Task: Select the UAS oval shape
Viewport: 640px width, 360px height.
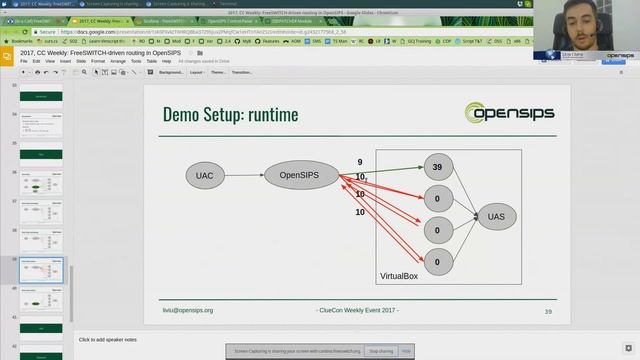Action: click(x=497, y=217)
